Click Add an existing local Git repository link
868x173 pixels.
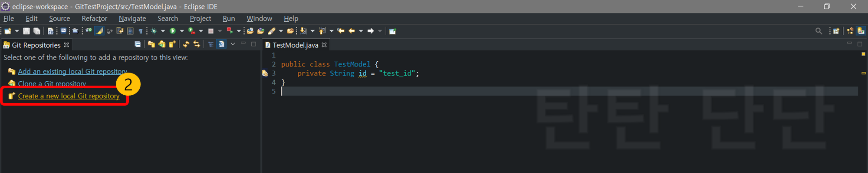click(72, 71)
